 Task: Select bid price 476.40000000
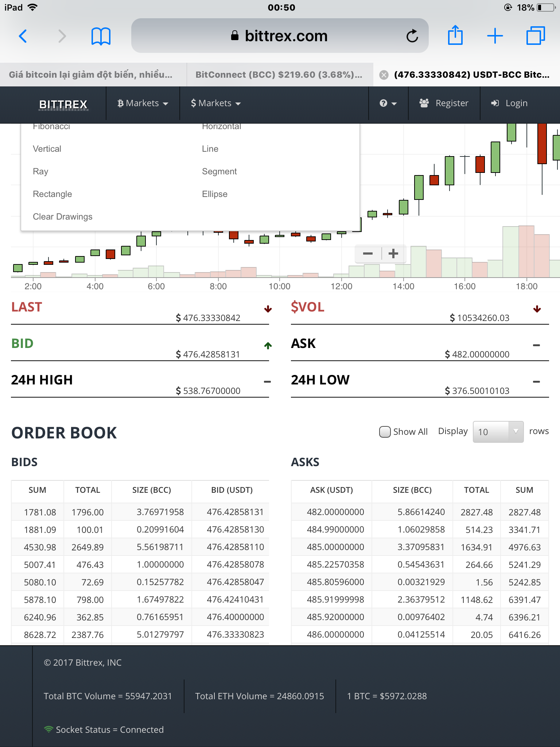click(235, 617)
